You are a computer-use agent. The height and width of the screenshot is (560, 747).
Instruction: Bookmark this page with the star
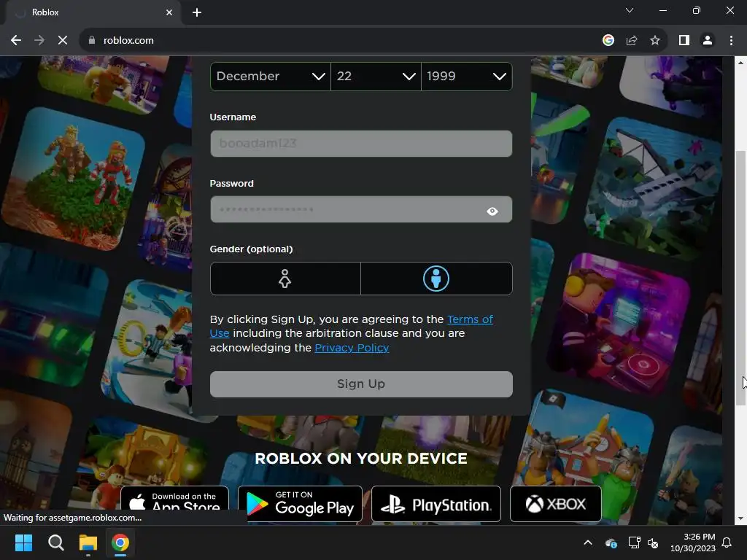pos(655,41)
